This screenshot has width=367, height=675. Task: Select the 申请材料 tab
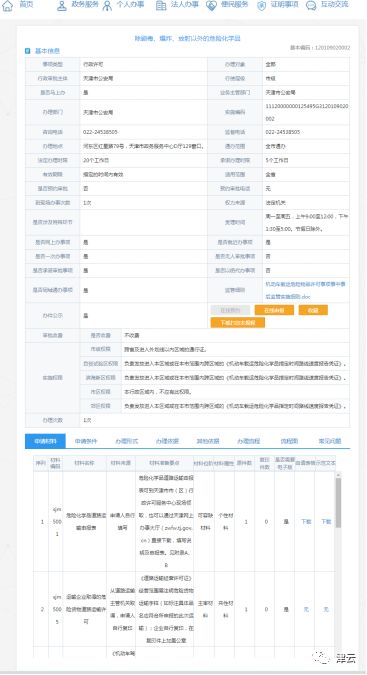[45, 441]
